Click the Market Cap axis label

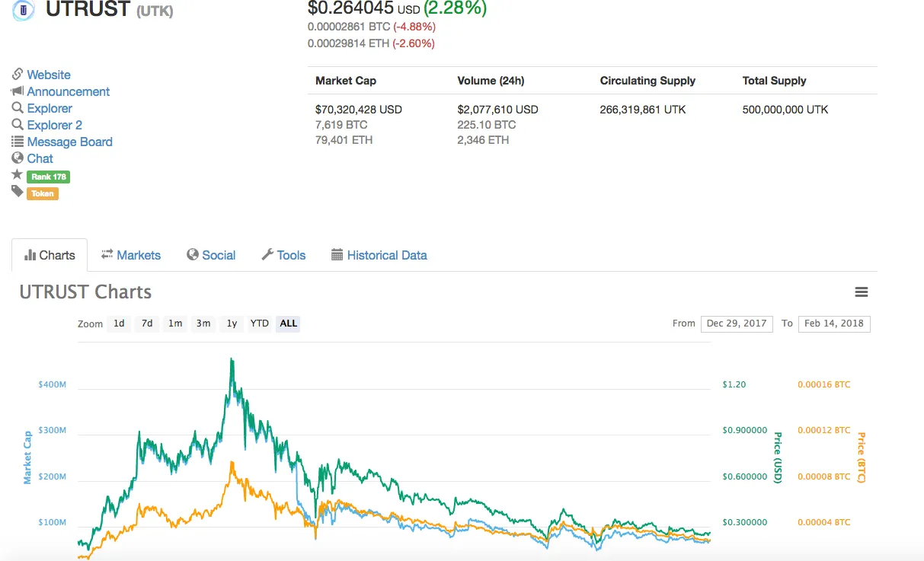point(27,457)
